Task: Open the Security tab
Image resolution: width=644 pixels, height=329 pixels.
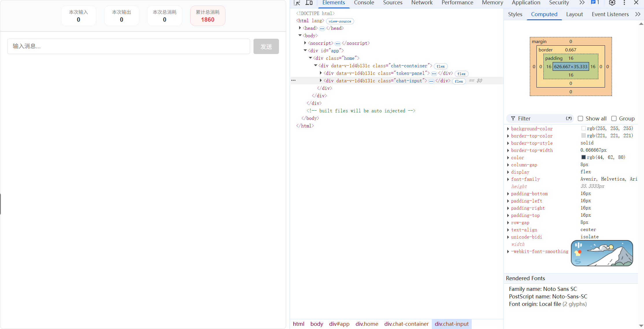Action: 559,3
